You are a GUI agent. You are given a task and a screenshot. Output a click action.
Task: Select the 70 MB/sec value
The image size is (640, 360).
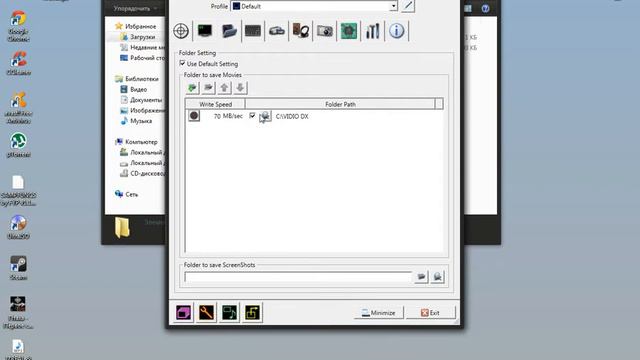[x=228, y=116]
